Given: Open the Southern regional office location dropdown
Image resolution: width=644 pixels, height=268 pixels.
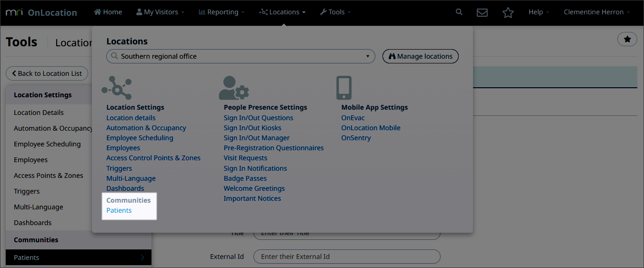Looking at the screenshot, I should tap(241, 56).
